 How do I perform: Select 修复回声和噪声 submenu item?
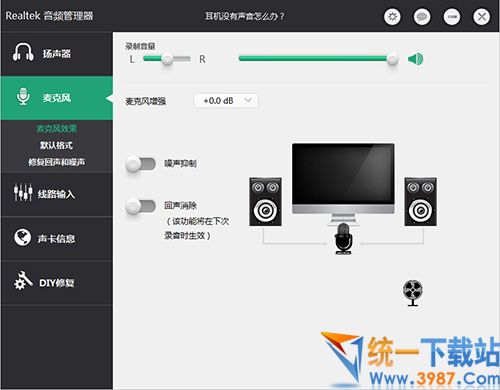[56, 162]
